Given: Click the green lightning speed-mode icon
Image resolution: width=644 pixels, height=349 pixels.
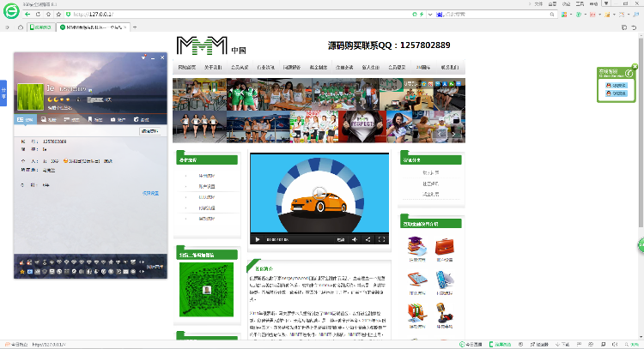Looking at the screenshot, I should (x=422, y=14).
